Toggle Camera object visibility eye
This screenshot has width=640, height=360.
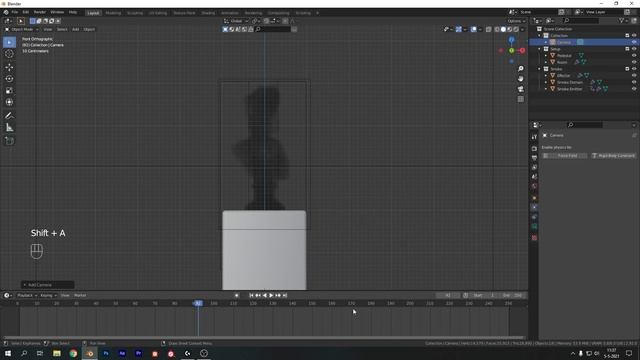(634, 42)
